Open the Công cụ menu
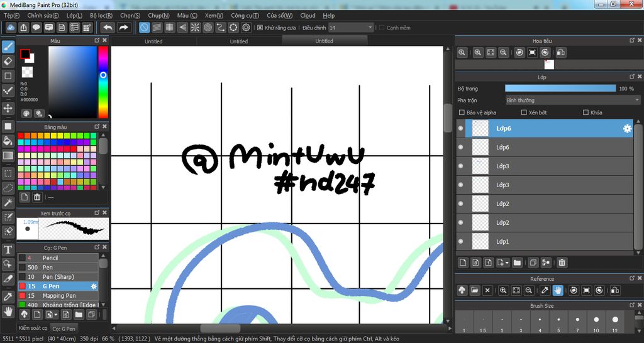Image resolution: width=644 pixels, height=343 pixels. pos(245,16)
